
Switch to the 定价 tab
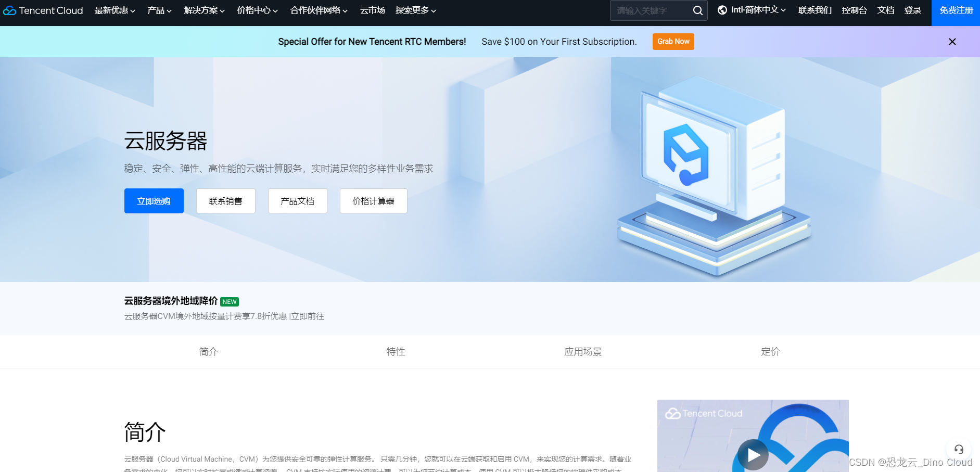pos(770,352)
